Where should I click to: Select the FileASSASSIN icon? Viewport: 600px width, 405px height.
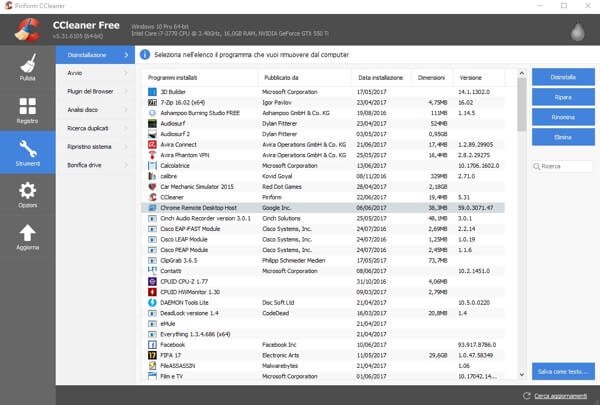click(x=152, y=366)
